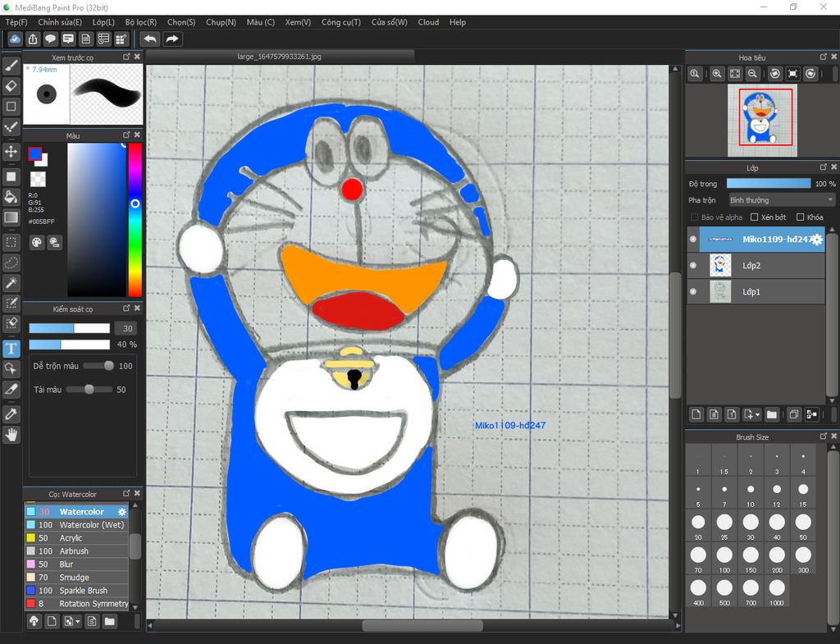840x644 pixels.
Task: Switch to the large_1647579933261.jpg document tab
Action: tap(280, 57)
